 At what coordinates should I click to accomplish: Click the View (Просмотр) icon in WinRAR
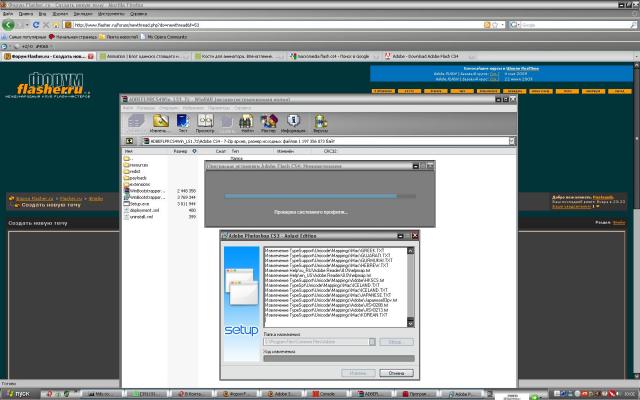tap(205, 121)
